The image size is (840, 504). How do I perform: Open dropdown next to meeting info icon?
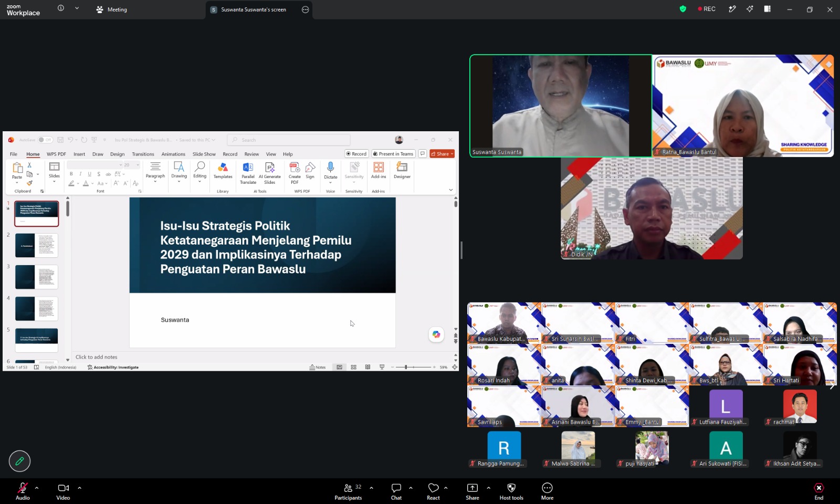coord(77,8)
